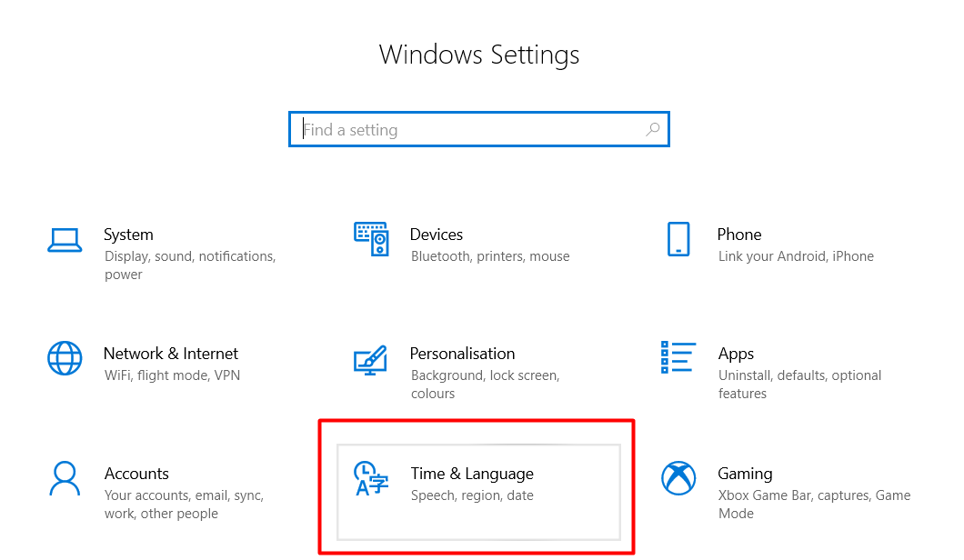This screenshot has width=964, height=560.
Task: Select the Phone icon
Action: (x=678, y=239)
